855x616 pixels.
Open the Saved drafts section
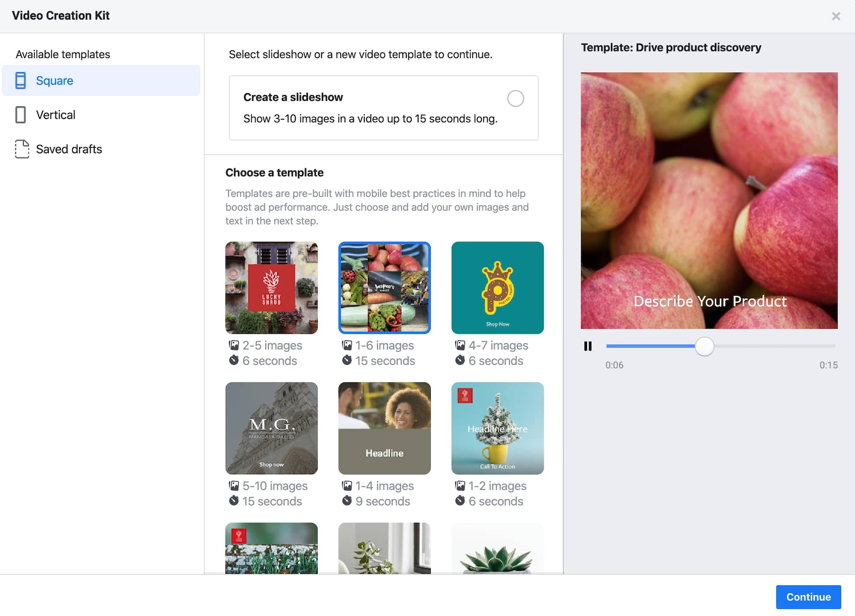click(68, 149)
